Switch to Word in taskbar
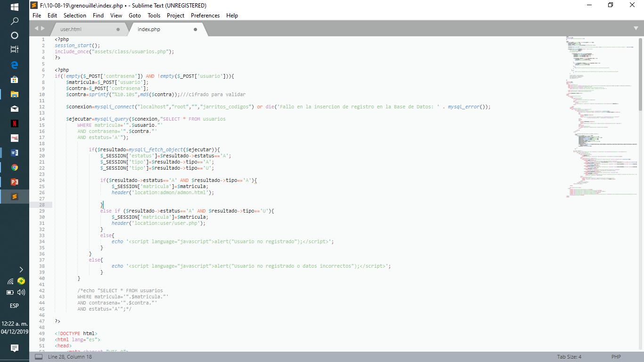The image size is (644, 362). (14, 153)
